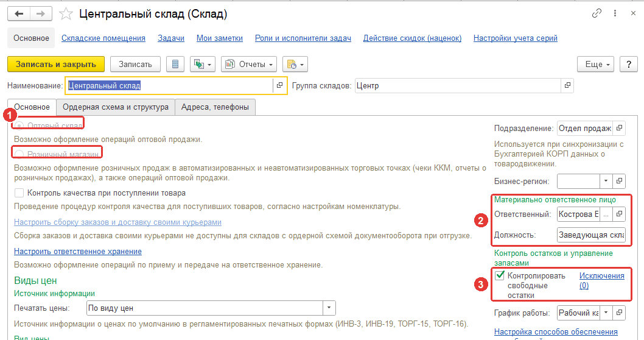Go back with the left arrow button
This screenshot has height=340, width=644.
point(19,13)
